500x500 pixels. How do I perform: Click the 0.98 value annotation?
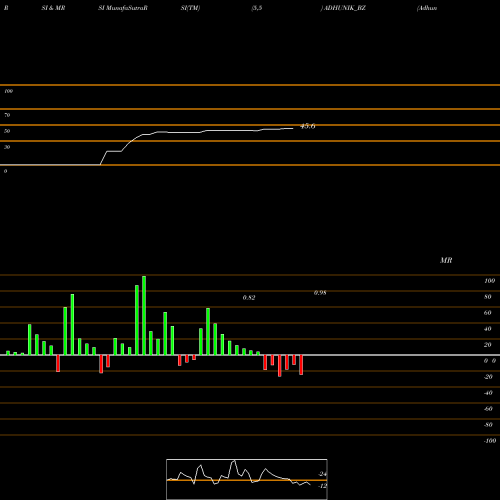point(320,293)
